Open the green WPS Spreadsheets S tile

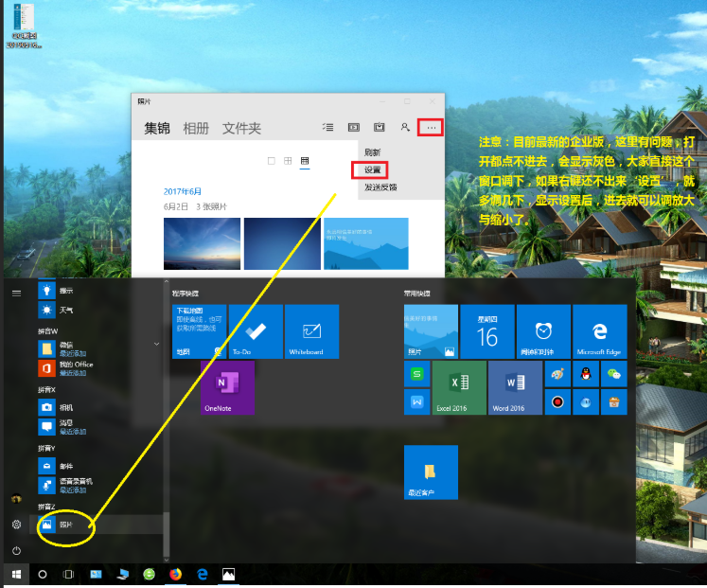pyautogui.click(x=417, y=374)
